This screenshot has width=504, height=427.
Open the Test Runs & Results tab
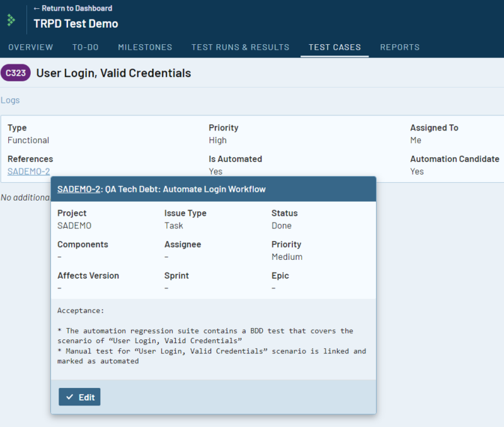click(x=240, y=47)
